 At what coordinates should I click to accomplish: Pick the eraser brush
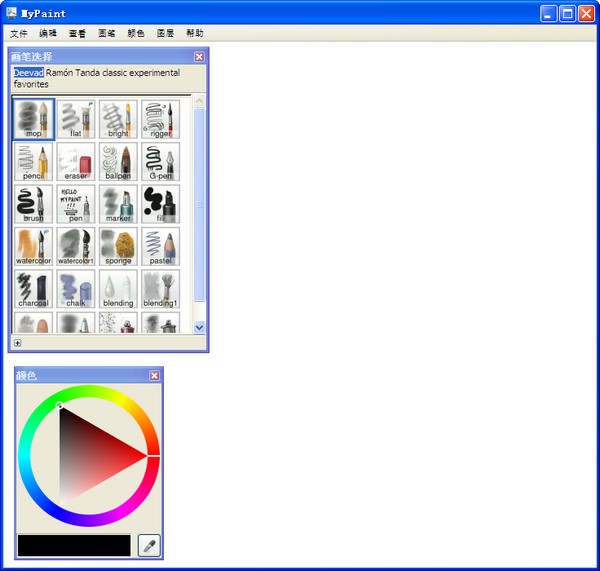point(76,161)
